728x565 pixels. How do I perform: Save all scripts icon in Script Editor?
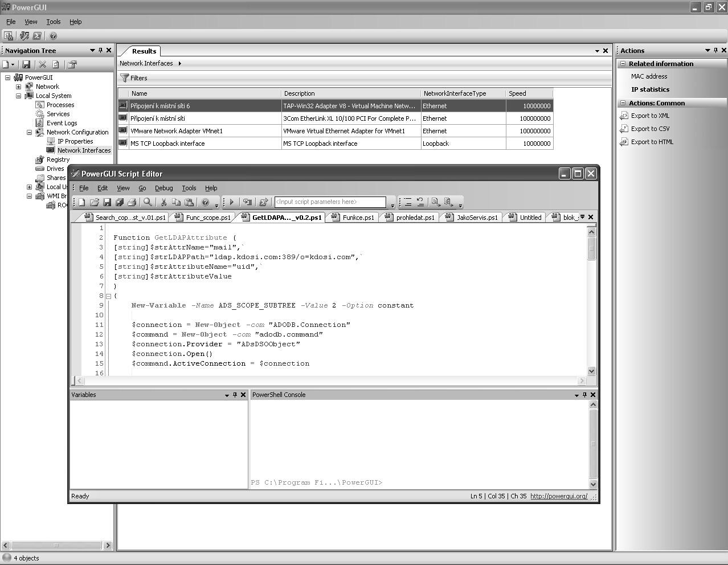coord(120,202)
